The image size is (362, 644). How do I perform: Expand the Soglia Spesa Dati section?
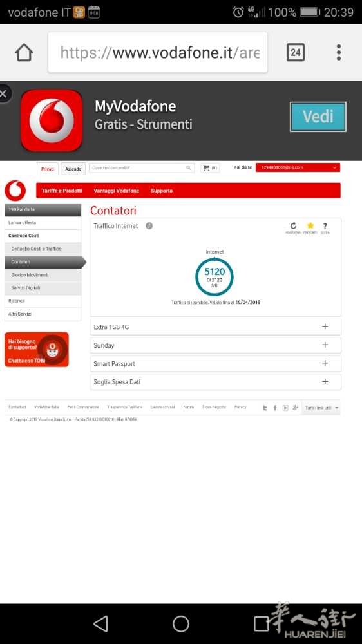215,382
